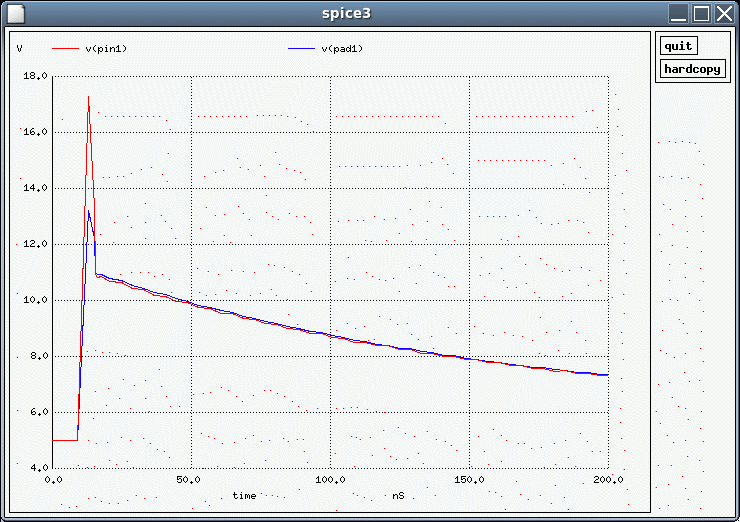Screen dimensions: 740x522
Task: Click the quit button
Action: [678, 46]
